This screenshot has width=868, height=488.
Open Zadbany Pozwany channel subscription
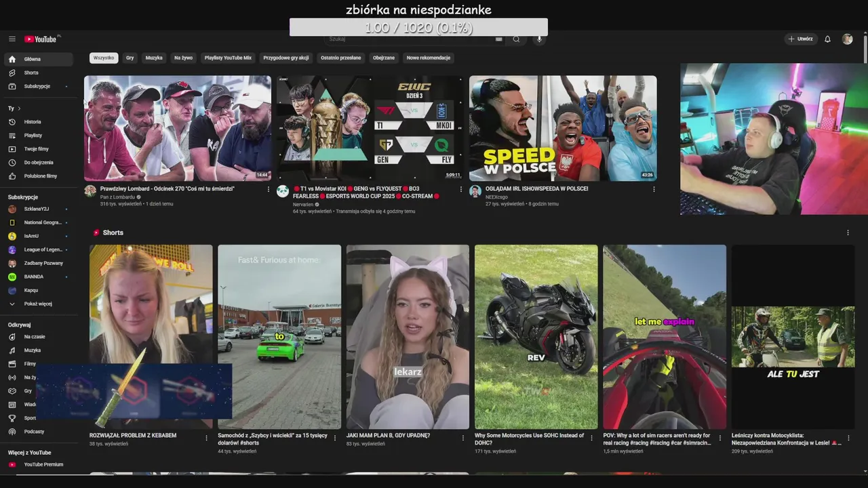tap(39, 263)
